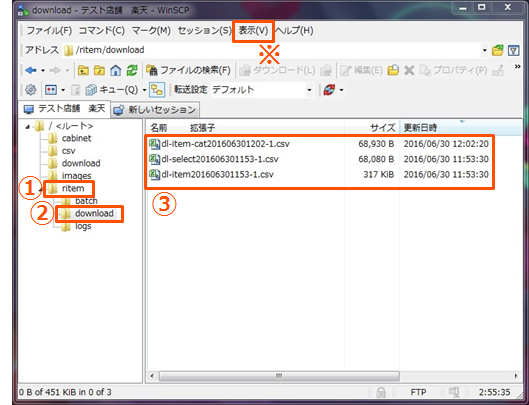The image size is (529, 405).
Task: Open the parent directory folder icon
Action: pos(83,70)
